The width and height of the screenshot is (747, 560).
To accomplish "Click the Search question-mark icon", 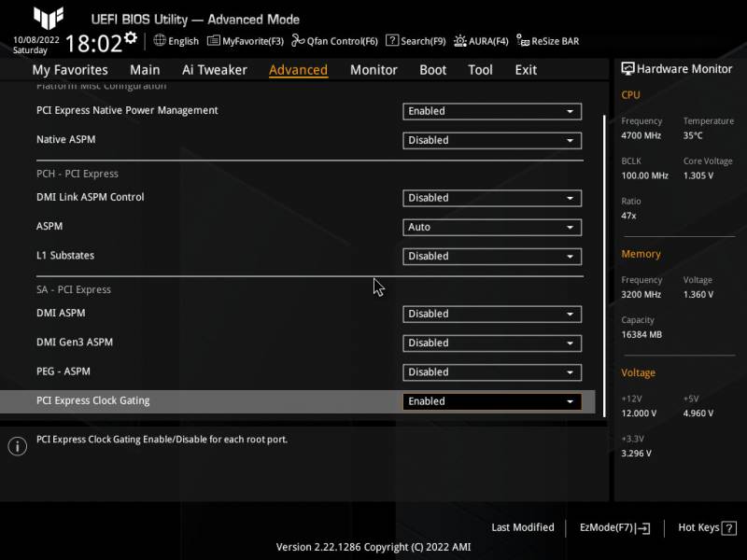I will coord(391,40).
